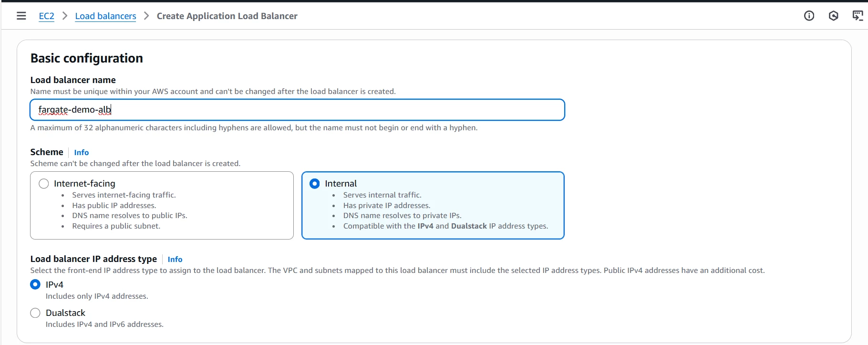This screenshot has height=345, width=868.
Task: Click the Internal scheme card description
Action: (445, 210)
